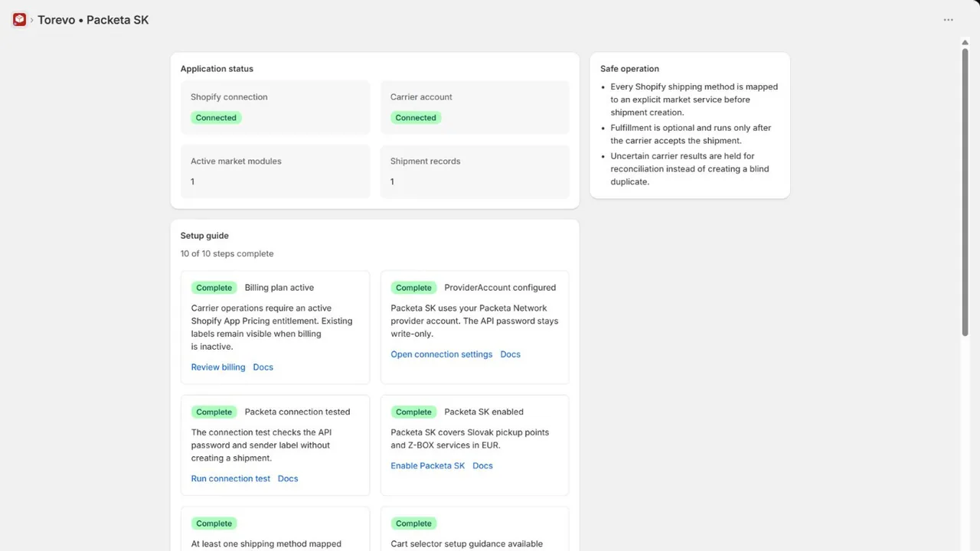Click the Shopify connection label
980x551 pixels.
click(229, 97)
